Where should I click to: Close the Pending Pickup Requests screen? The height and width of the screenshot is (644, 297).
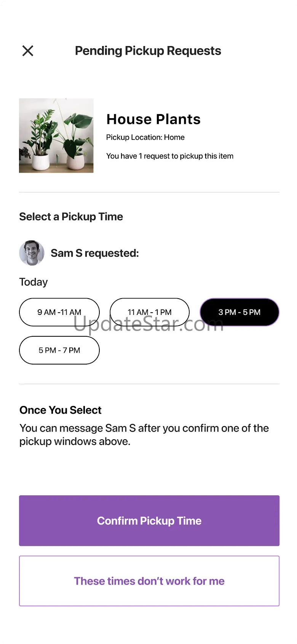[x=28, y=51]
